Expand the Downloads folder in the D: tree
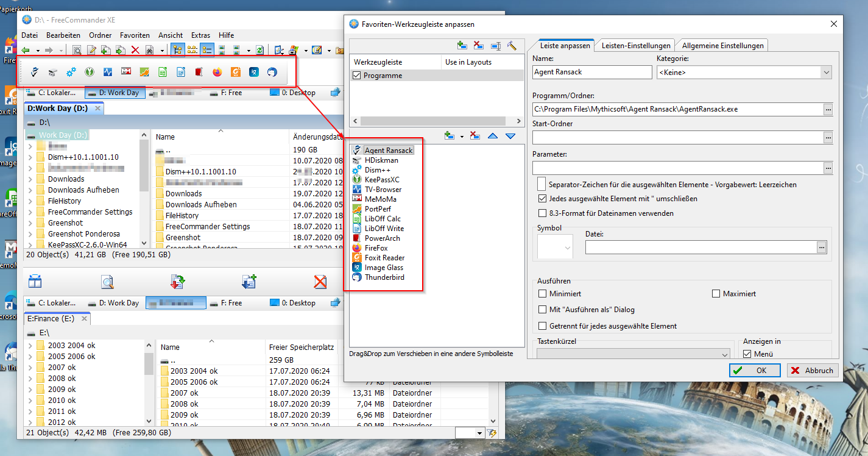 31,179
